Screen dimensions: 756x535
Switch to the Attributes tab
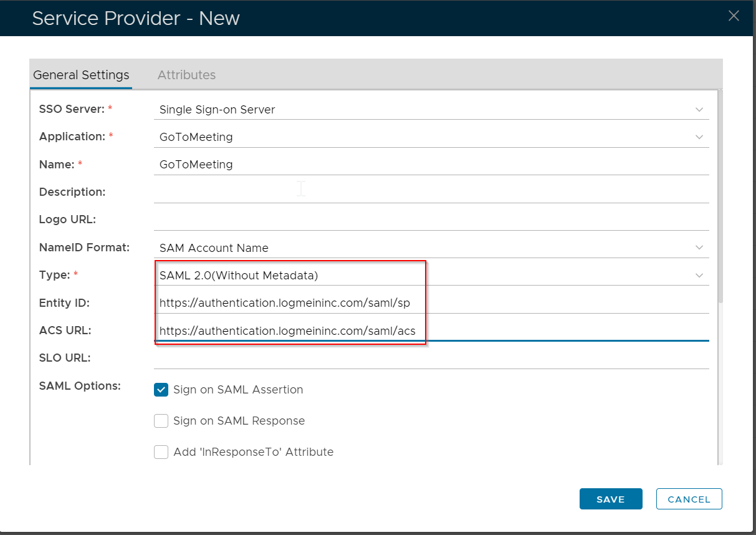pos(186,75)
